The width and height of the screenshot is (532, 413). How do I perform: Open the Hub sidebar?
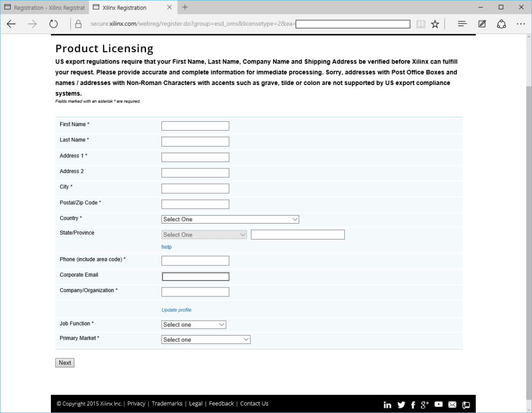[x=462, y=24]
